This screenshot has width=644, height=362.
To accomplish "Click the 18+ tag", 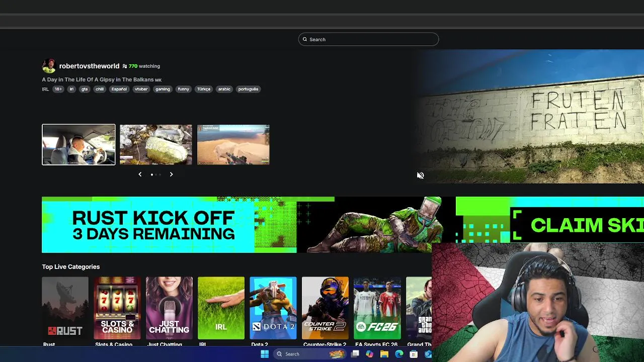I will coord(58,89).
